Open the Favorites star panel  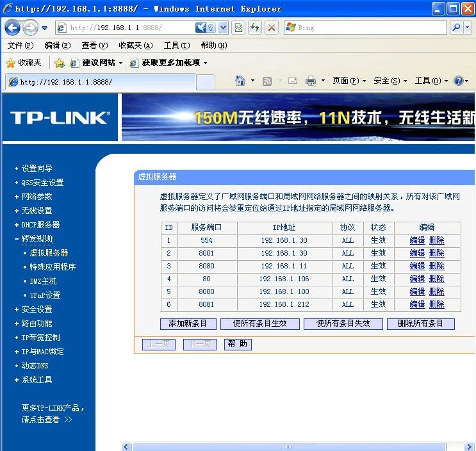(24, 63)
